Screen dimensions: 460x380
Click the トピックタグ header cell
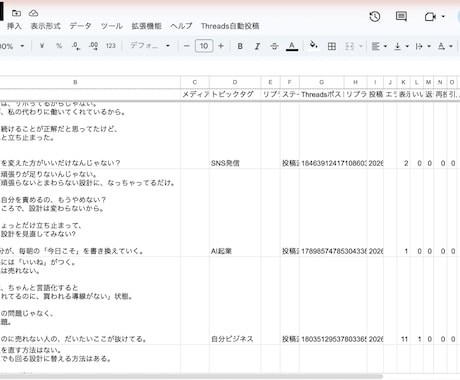235,94
